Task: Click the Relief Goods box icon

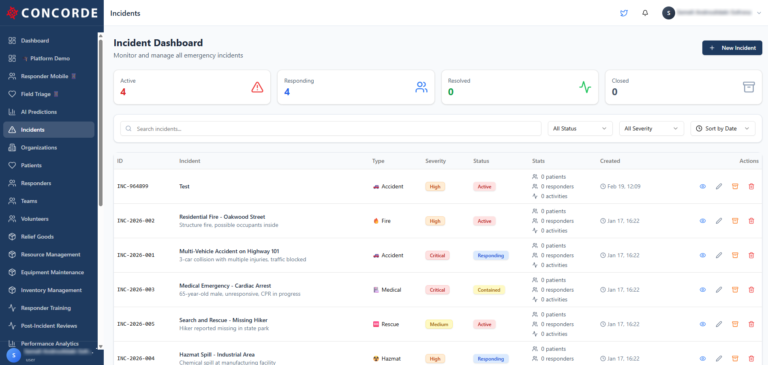Action: 12,237
